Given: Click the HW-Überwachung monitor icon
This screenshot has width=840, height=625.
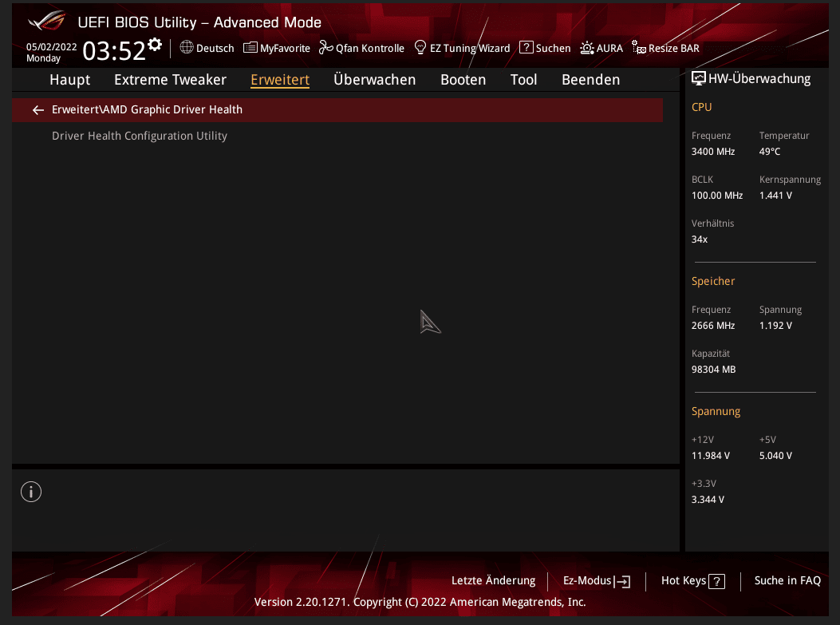Looking at the screenshot, I should coord(699,78).
